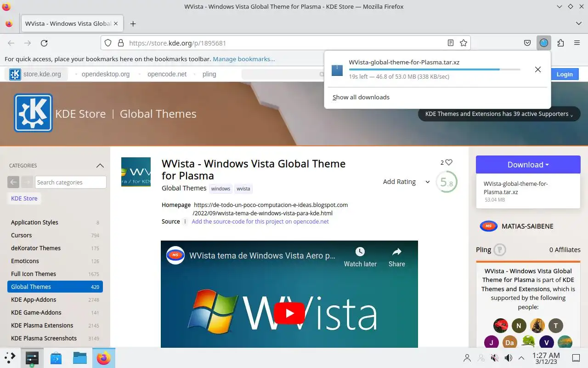Viewport: 588px width, 368px height.
Task: Open a new browser tab
Action: (133, 23)
